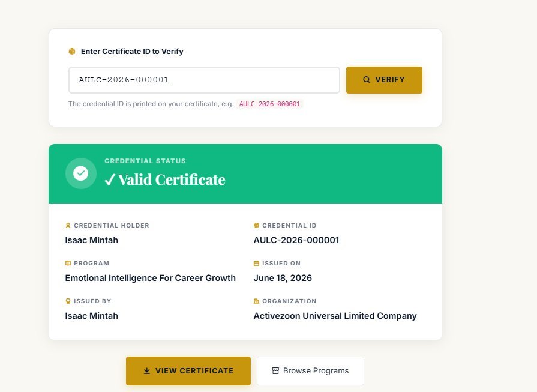Click the Organization building icon

[256, 301]
